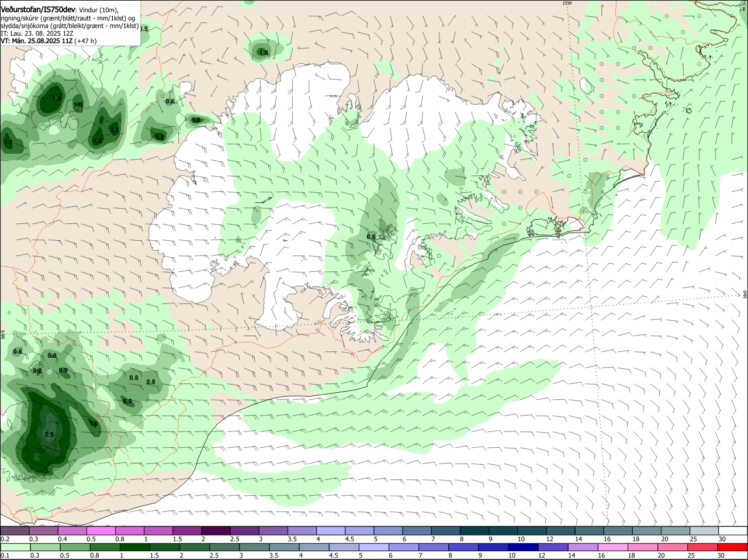748x560 pixels.
Task: Click the Veðurstofan/IS750dev title text
Action: pos(38,9)
